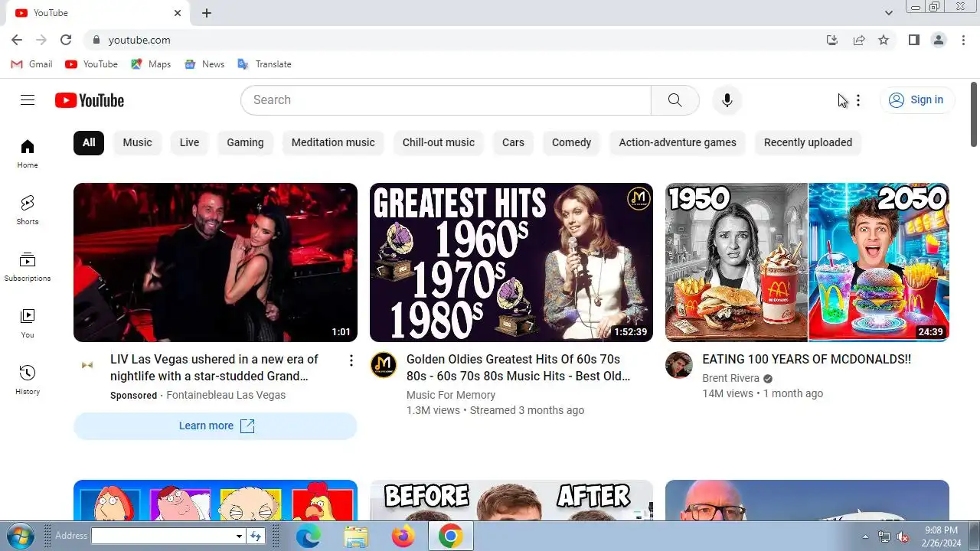Image resolution: width=980 pixels, height=551 pixels.
Task: Open LIV Las Vegas ad thumbnail
Action: coord(215,262)
